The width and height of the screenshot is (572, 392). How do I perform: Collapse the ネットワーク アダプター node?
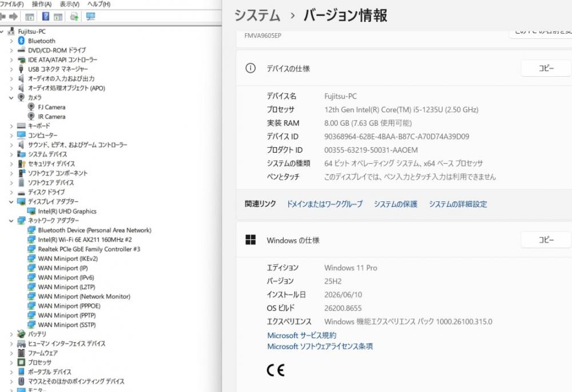click(11, 221)
